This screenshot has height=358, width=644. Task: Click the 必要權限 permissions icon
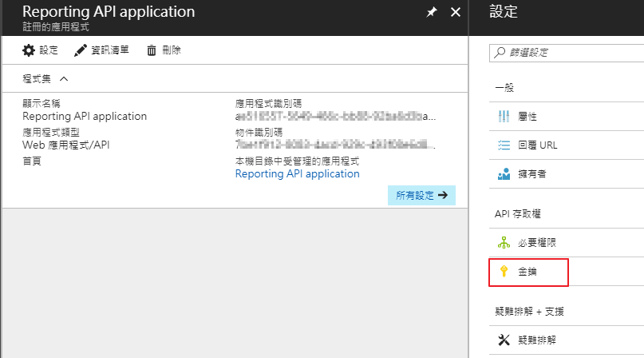coord(504,243)
